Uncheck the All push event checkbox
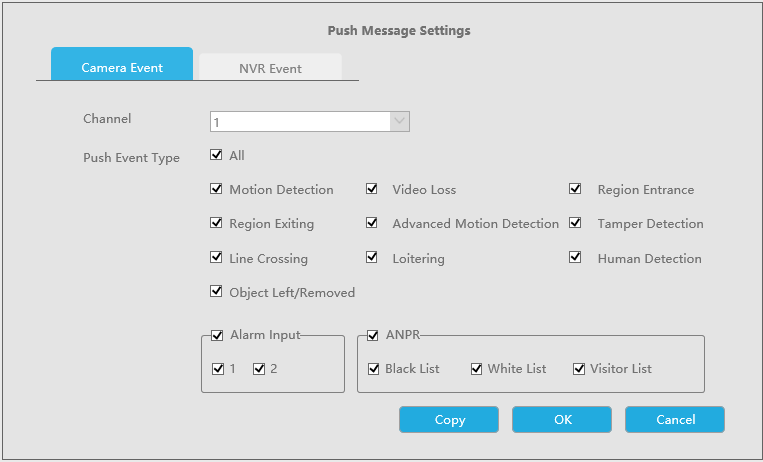Viewport: 763px width, 462px height. (x=216, y=155)
